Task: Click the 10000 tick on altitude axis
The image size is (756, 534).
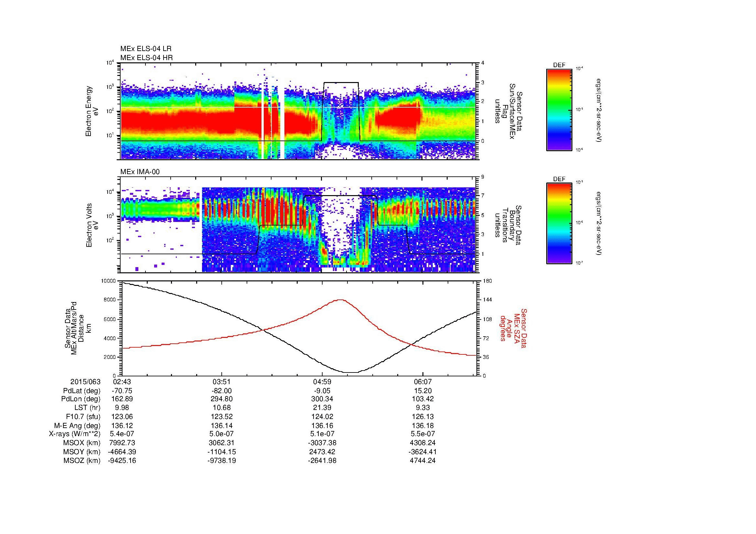Action: point(108,281)
